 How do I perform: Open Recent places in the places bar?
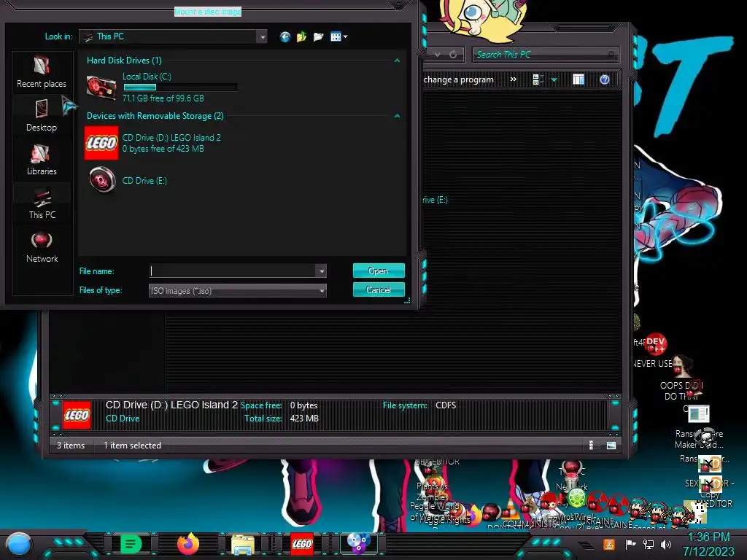[42, 71]
